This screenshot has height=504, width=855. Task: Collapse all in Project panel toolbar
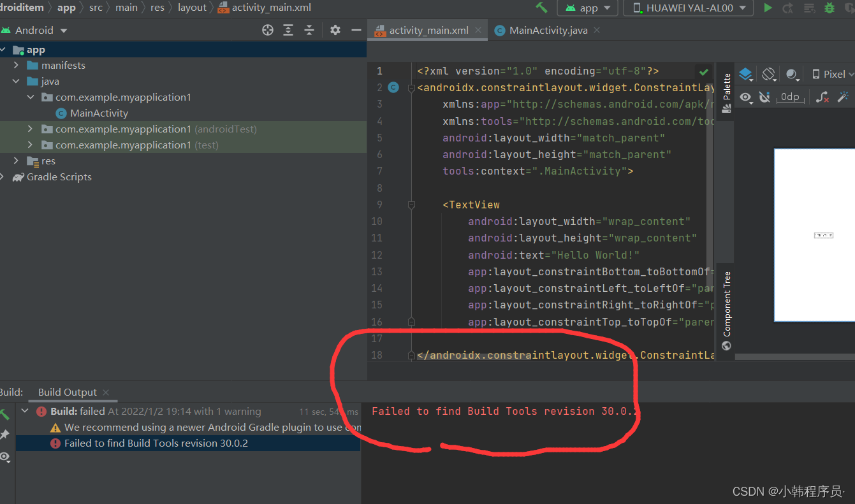click(x=309, y=30)
